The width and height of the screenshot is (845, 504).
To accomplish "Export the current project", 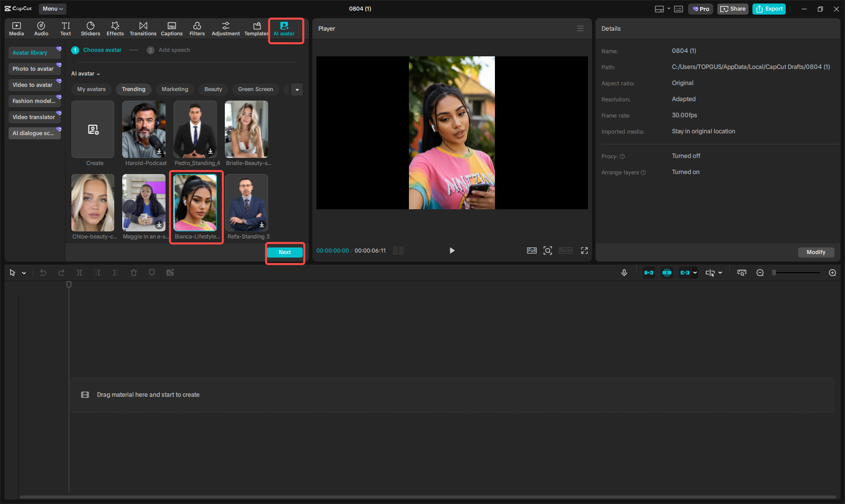I will point(769,9).
